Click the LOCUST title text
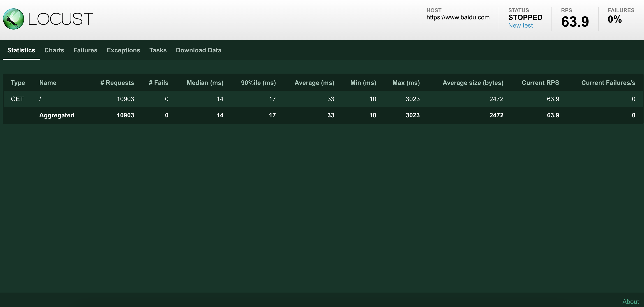This screenshot has height=307, width=644. point(60,19)
